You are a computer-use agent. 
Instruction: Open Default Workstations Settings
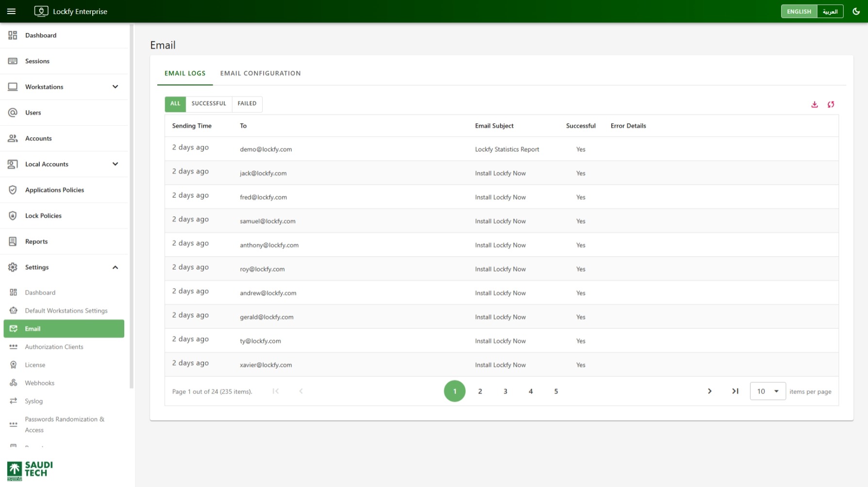tap(64, 310)
